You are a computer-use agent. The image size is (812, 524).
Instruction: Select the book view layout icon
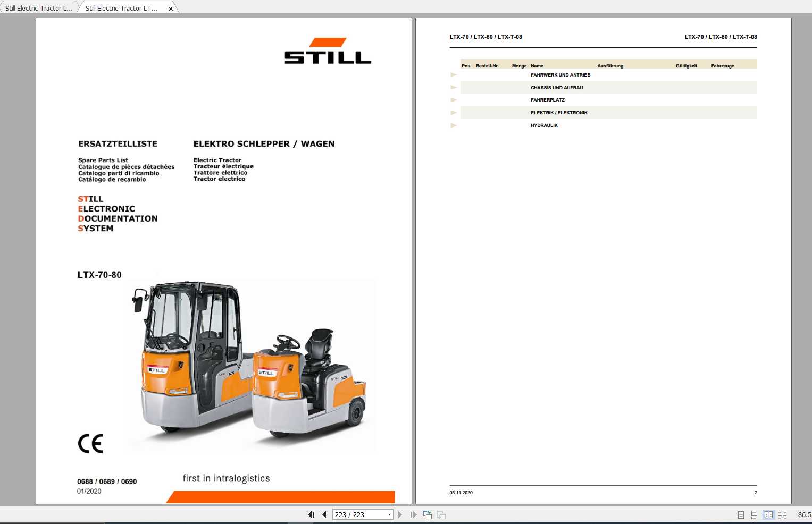(768, 514)
